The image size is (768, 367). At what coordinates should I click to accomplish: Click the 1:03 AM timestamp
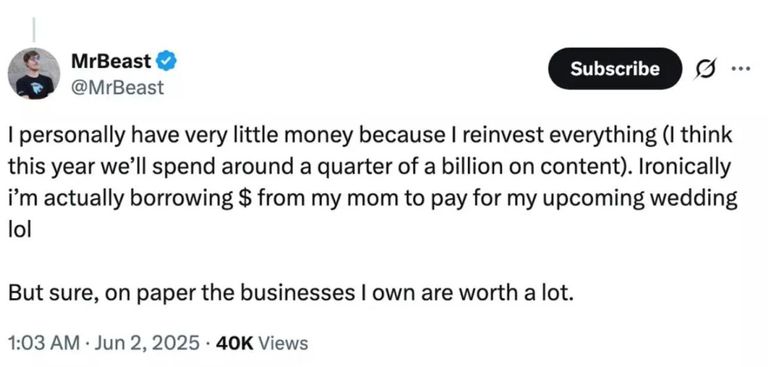(44, 343)
